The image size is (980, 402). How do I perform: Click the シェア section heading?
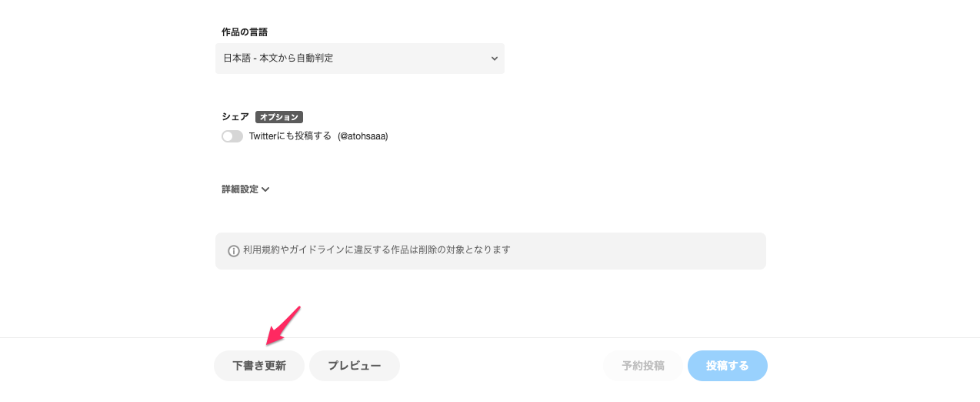235,117
